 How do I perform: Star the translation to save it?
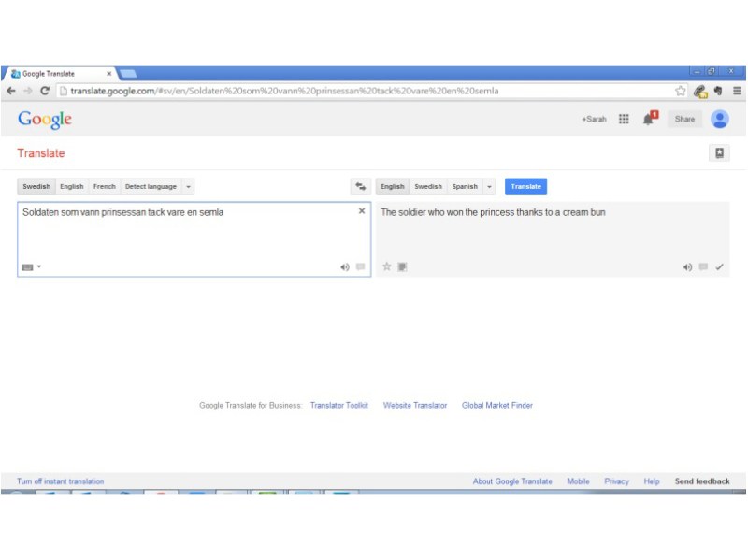click(x=386, y=267)
